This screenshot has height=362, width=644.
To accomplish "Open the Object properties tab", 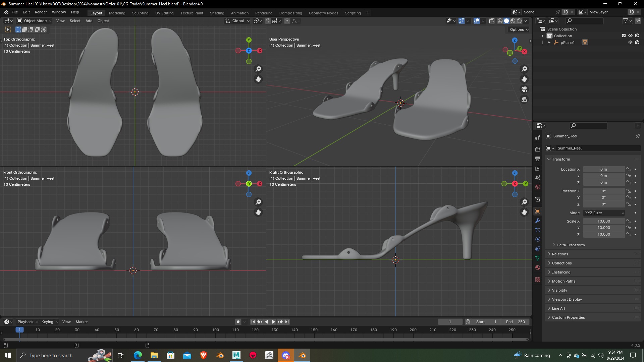I will coord(538,211).
